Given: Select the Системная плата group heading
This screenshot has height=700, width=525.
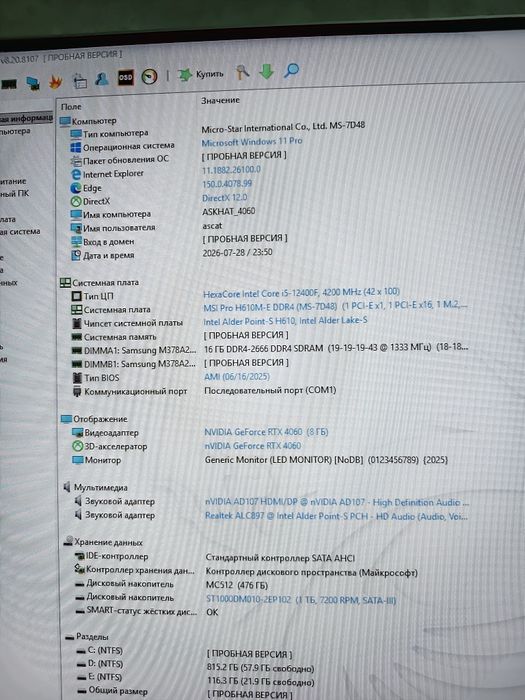Looking at the screenshot, I should click(x=99, y=283).
